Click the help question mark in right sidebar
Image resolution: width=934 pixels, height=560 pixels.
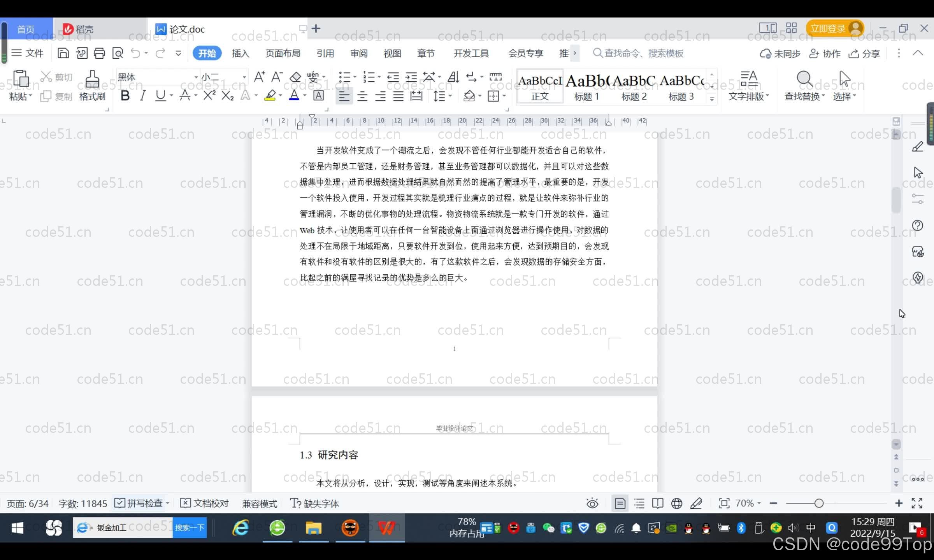[918, 226]
